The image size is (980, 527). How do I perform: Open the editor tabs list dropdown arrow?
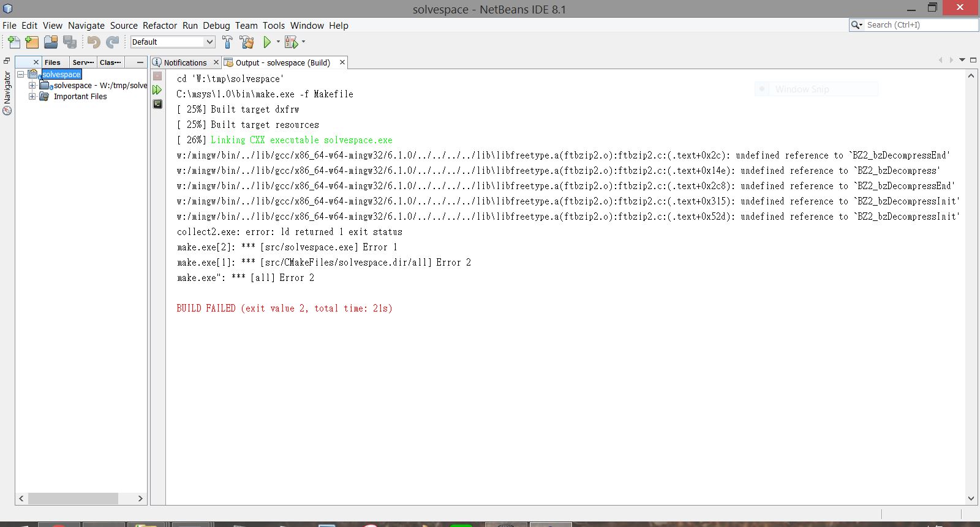[962, 60]
